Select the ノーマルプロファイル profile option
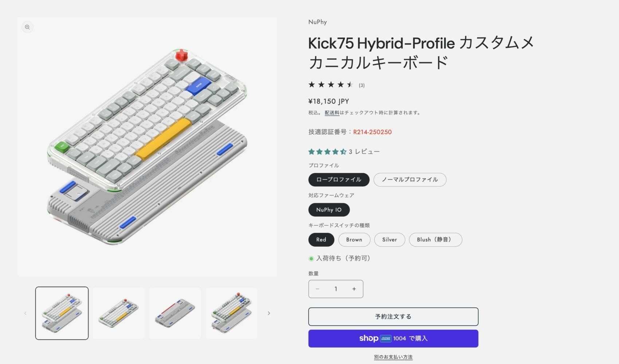Image resolution: width=619 pixels, height=364 pixels. point(410,179)
